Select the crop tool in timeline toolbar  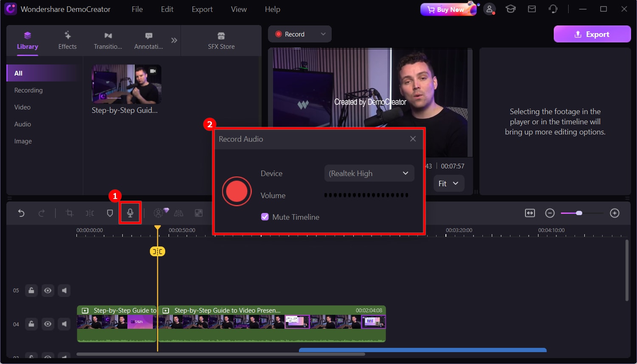(x=70, y=213)
